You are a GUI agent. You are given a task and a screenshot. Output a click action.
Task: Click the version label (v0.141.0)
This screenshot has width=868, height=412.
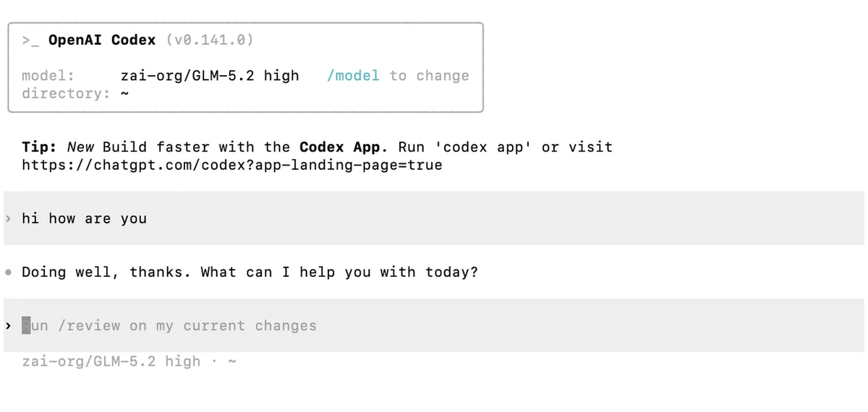tap(210, 40)
